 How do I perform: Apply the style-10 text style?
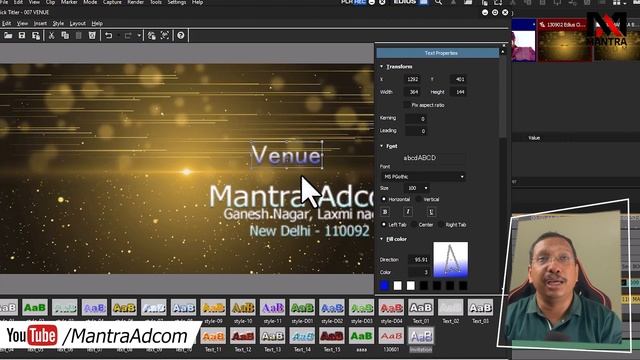pyautogui.click(x=243, y=308)
